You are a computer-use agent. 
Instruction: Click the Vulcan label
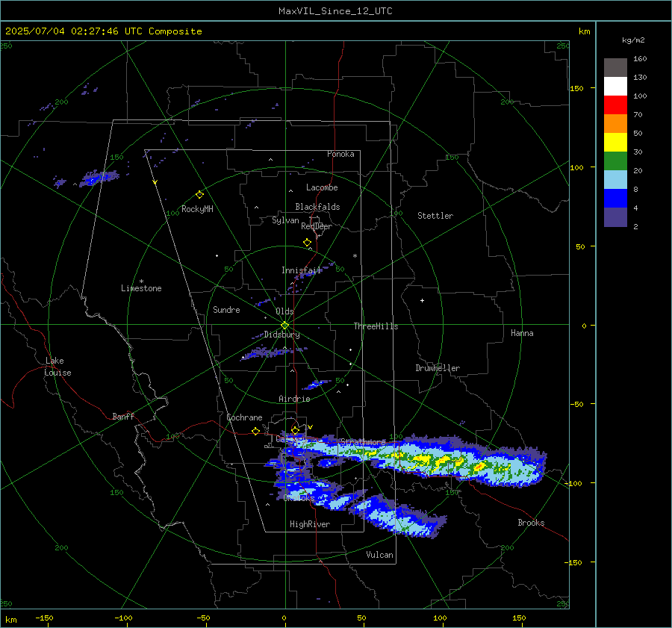[x=379, y=555]
